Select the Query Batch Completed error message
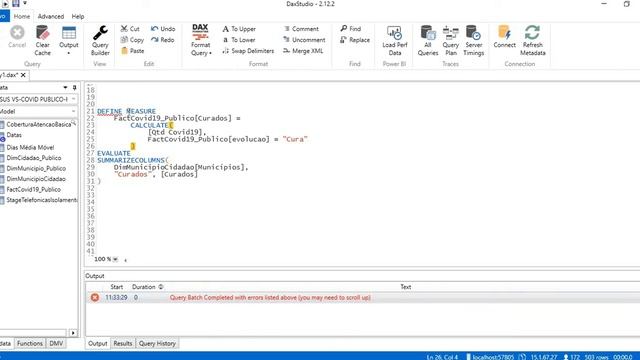The width and height of the screenshot is (640, 360). (x=270, y=298)
